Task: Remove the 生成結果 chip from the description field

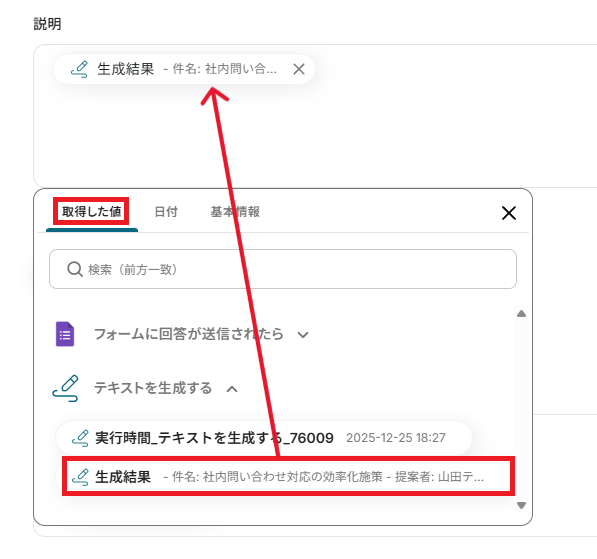Action: coord(299,69)
